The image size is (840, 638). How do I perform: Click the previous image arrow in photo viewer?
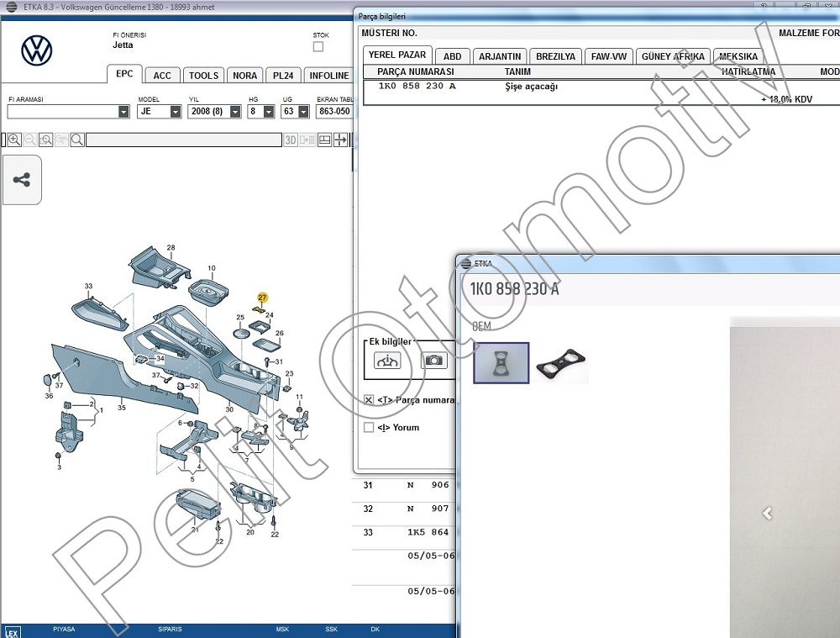(766, 513)
